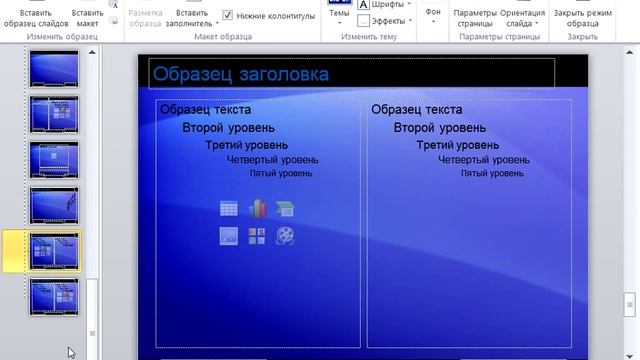Click Пятый уровень in the left placeholder

point(281,173)
